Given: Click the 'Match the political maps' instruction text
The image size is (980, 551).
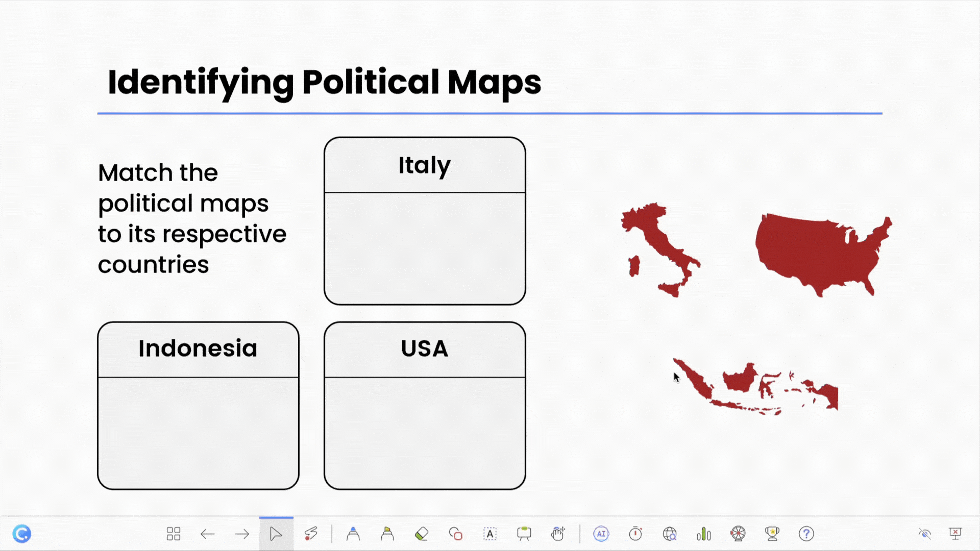Looking at the screenshot, I should 192,218.
